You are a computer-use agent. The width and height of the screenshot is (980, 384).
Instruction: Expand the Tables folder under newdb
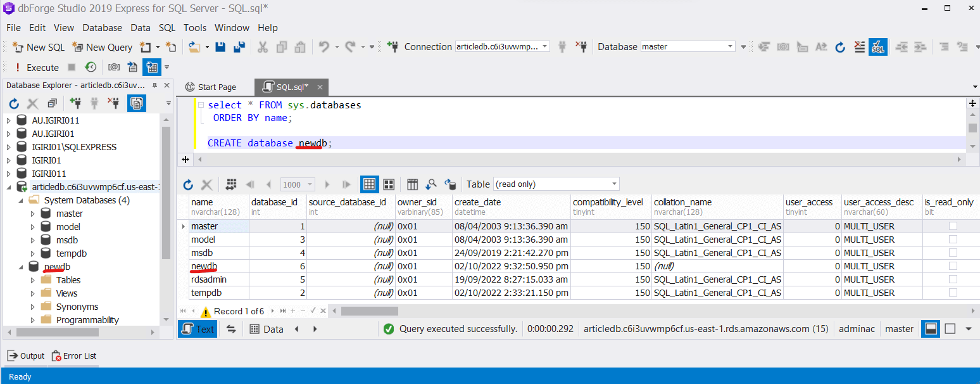coord(33,280)
